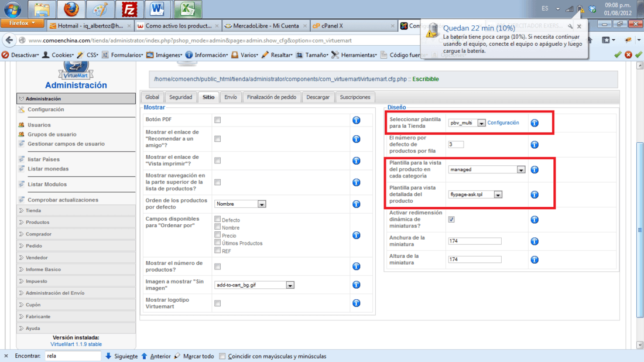Click the page vertical scrollbar thumb
This screenshot has width=644, height=362.
pos(639,229)
